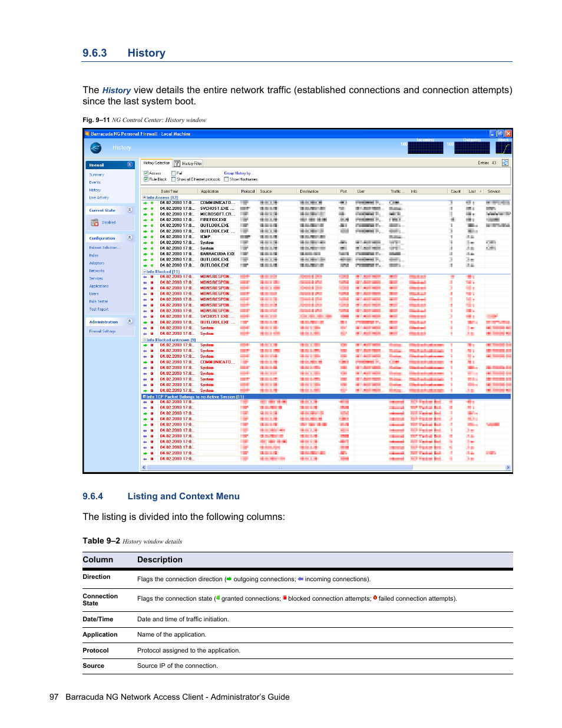Open the Adapters configuration link
This screenshot has width=562, height=728.
tap(97, 263)
